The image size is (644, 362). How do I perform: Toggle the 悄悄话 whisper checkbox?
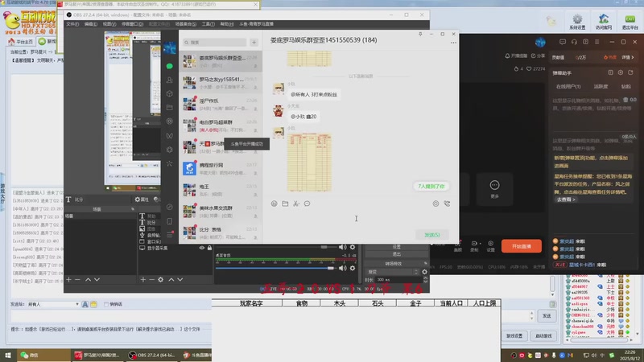(106, 304)
